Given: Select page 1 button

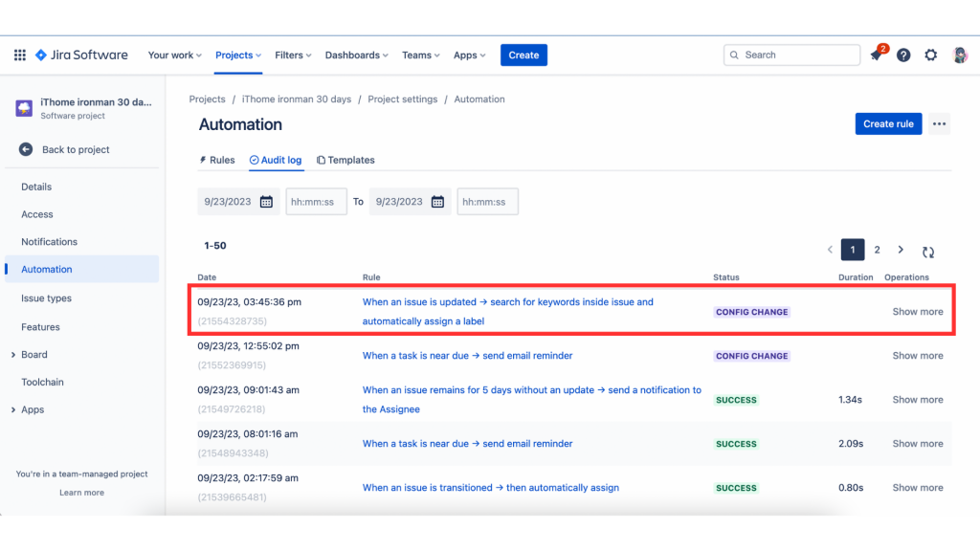Looking at the screenshot, I should [x=853, y=250].
